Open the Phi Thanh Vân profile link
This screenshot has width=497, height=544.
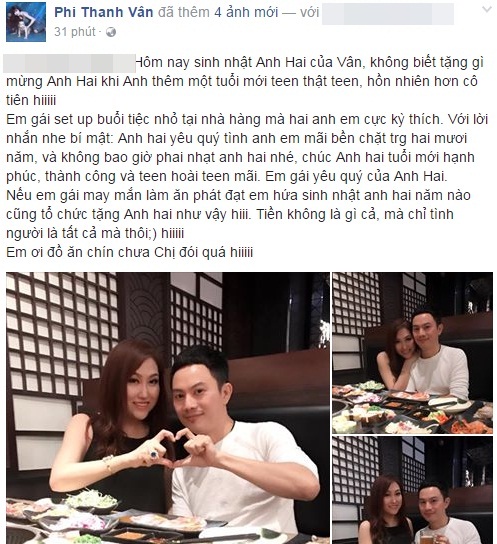[104, 12]
